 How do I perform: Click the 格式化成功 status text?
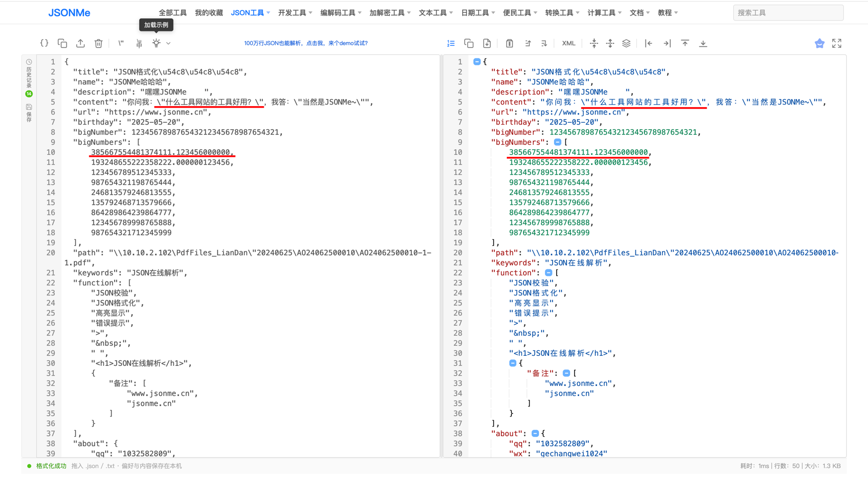51,466
